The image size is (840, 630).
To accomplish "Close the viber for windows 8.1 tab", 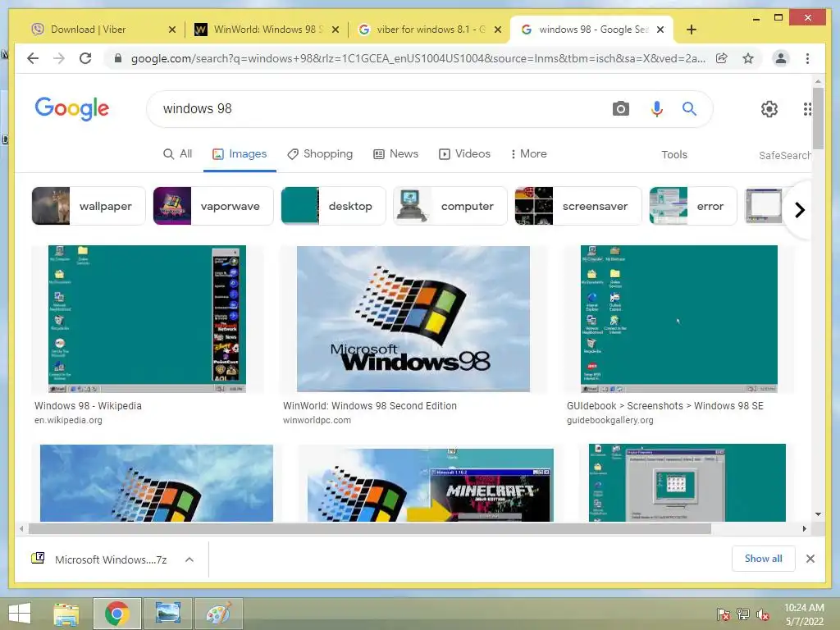I will pos(498,30).
